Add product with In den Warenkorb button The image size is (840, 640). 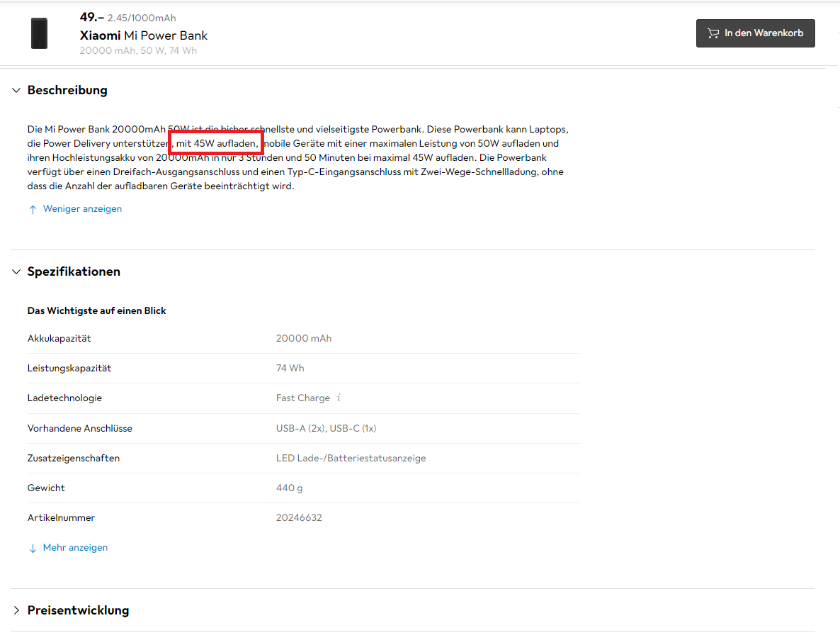coord(755,33)
